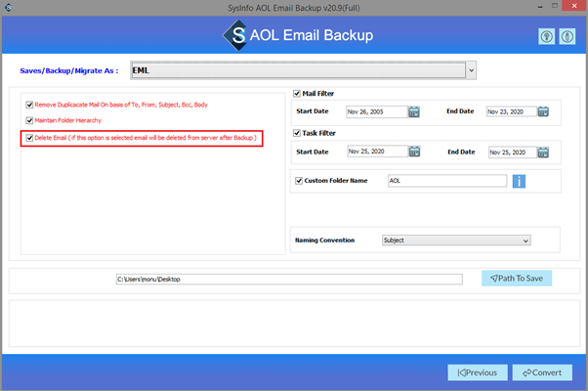Screen dimensions: 588x391
Task: Uncheck Custom Folder Name option
Action: [299, 181]
